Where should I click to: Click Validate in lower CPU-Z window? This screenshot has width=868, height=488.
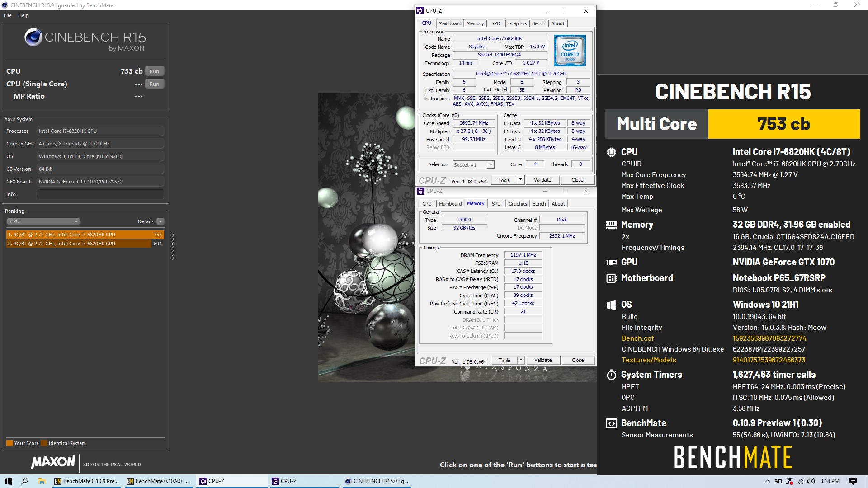pos(543,360)
